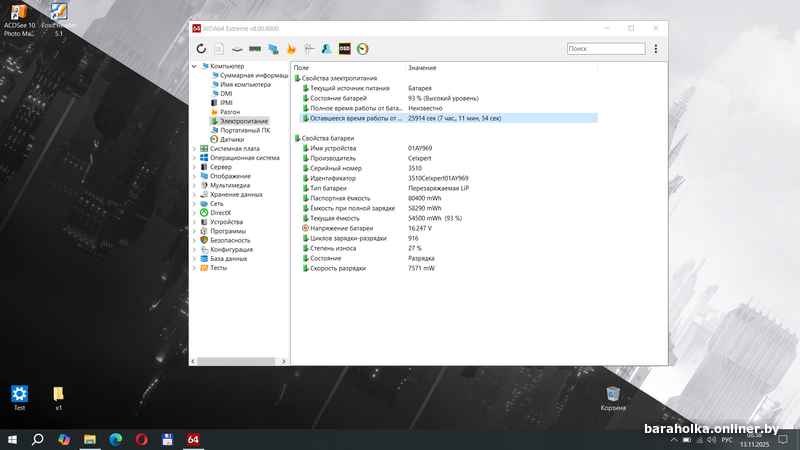
Task: Collapse the Компьютер tree node
Action: coord(194,66)
